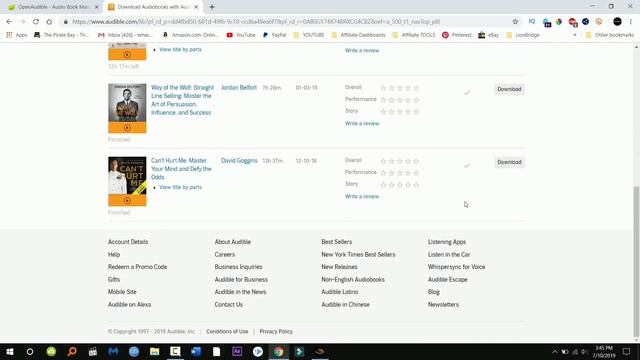The width and height of the screenshot is (640, 360).
Task: Open Word from the taskbar
Action: (196, 351)
